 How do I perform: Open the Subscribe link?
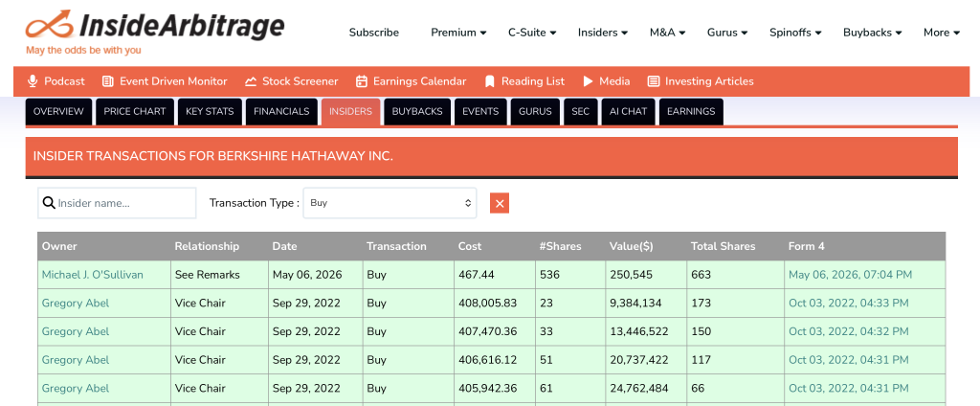coord(374,33)
